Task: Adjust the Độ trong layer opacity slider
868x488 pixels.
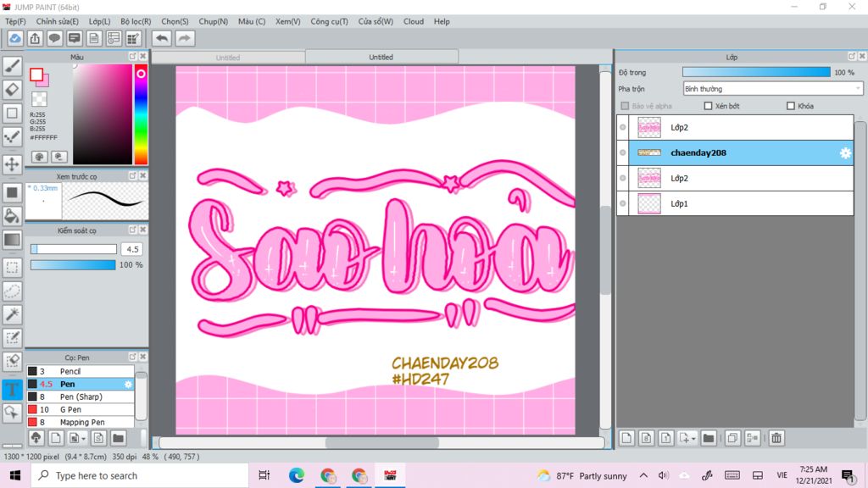Action: [x=756, y=73]
